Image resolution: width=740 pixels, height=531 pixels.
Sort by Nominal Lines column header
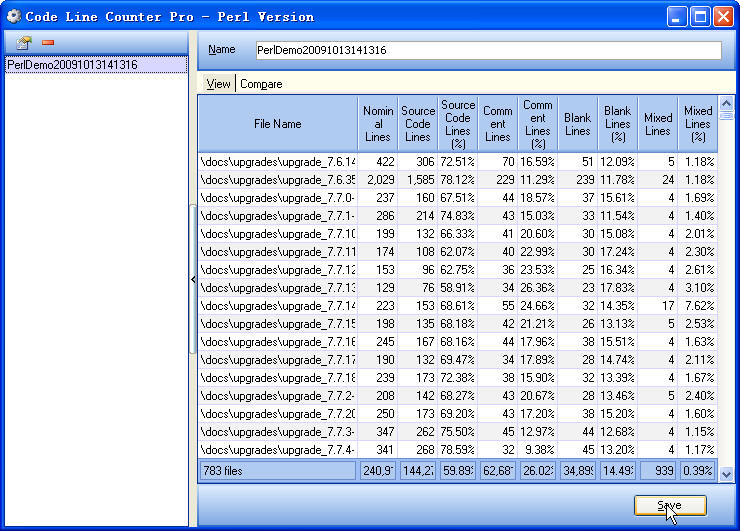(x=378, y=124)
